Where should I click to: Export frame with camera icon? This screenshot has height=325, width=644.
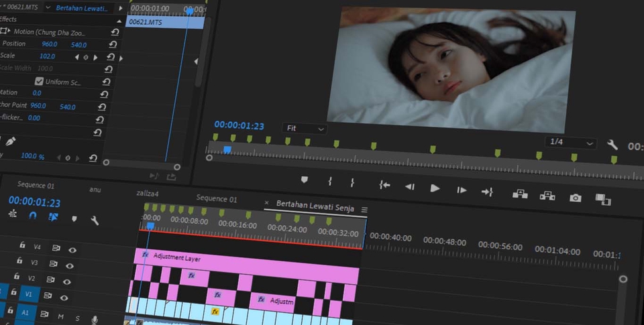click(x=576, y=198)
